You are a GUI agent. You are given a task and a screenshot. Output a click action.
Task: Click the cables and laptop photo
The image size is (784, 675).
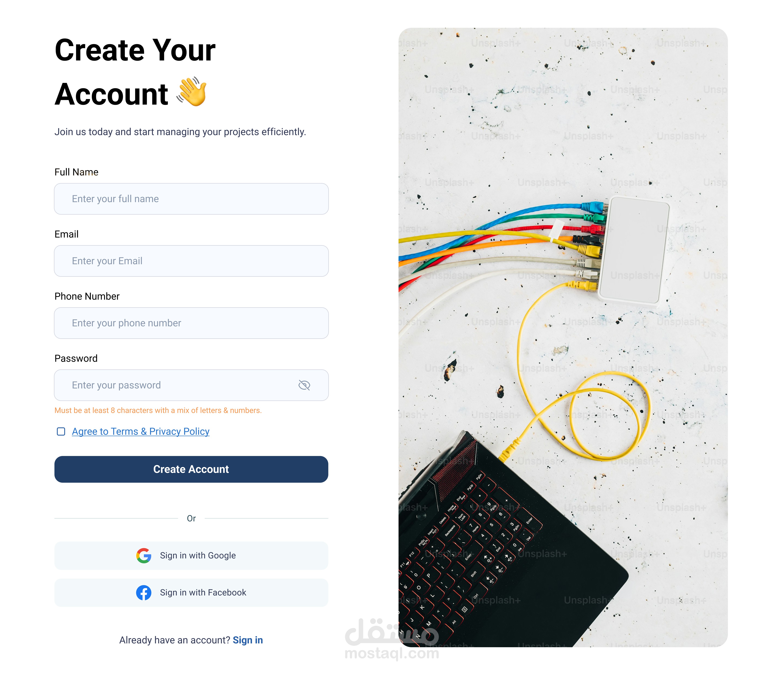[x=563, y=337]
